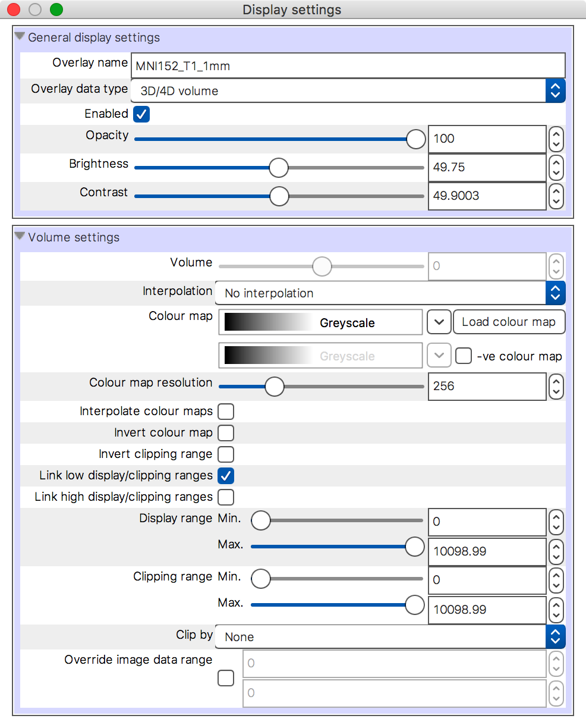Viewport: 586px width, 728px height.
Task: Collapse the Volume settings section
Action: click(x=20, y=236)
